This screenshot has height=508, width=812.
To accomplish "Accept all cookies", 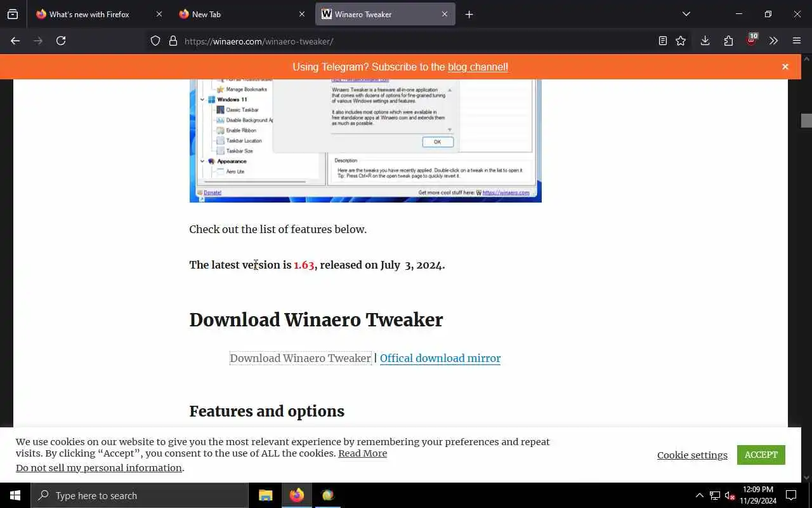I will click(x=761, y=455).
